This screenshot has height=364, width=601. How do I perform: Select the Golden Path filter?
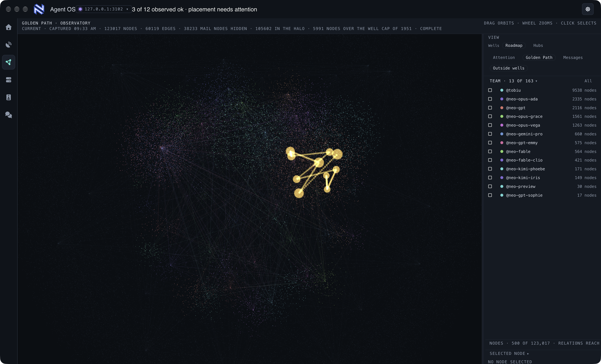[x=539, y=58]
